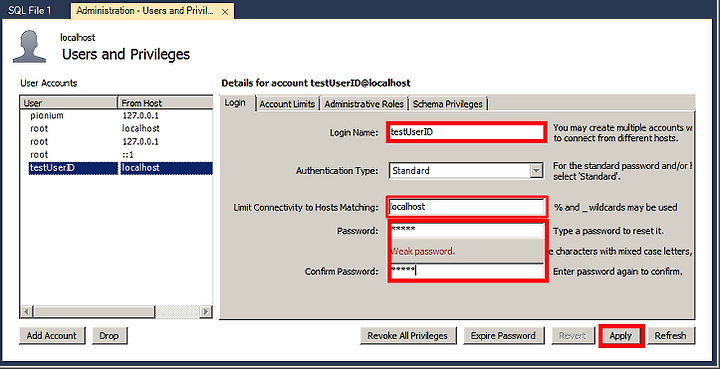720x369 pixels.
Task: Select the Login tab
Action: (235, 103)
